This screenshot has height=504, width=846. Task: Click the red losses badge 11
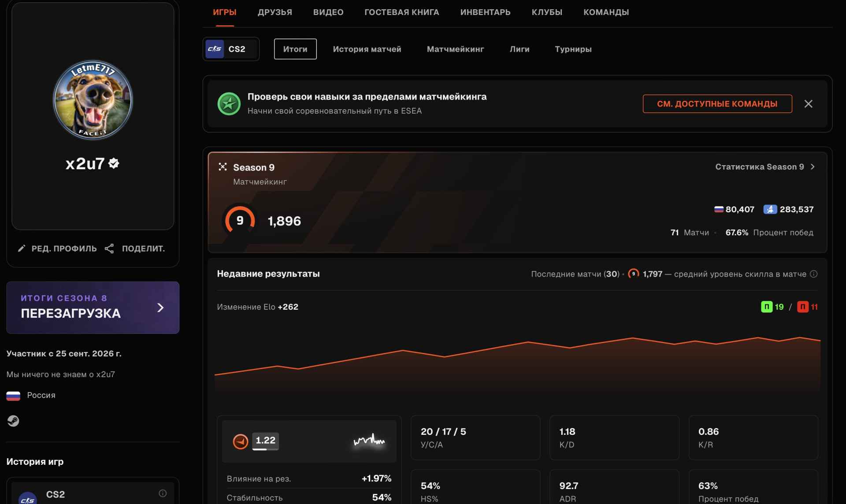808,307
